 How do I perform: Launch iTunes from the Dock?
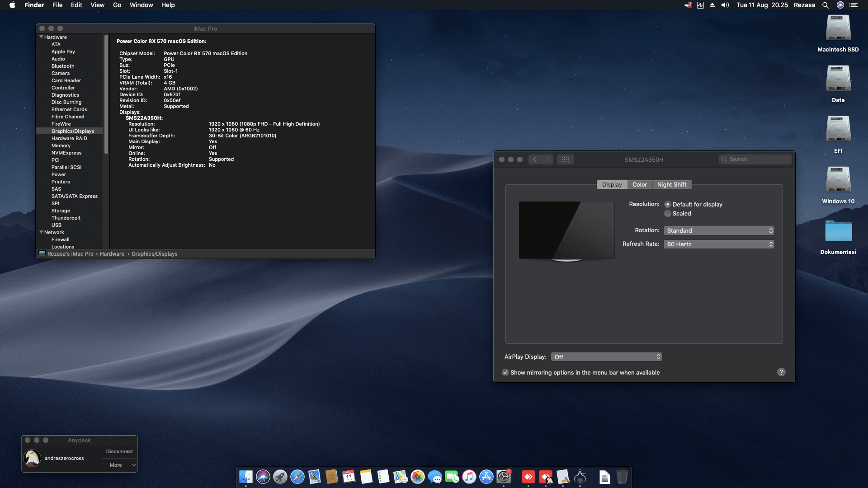pos(470,477)
